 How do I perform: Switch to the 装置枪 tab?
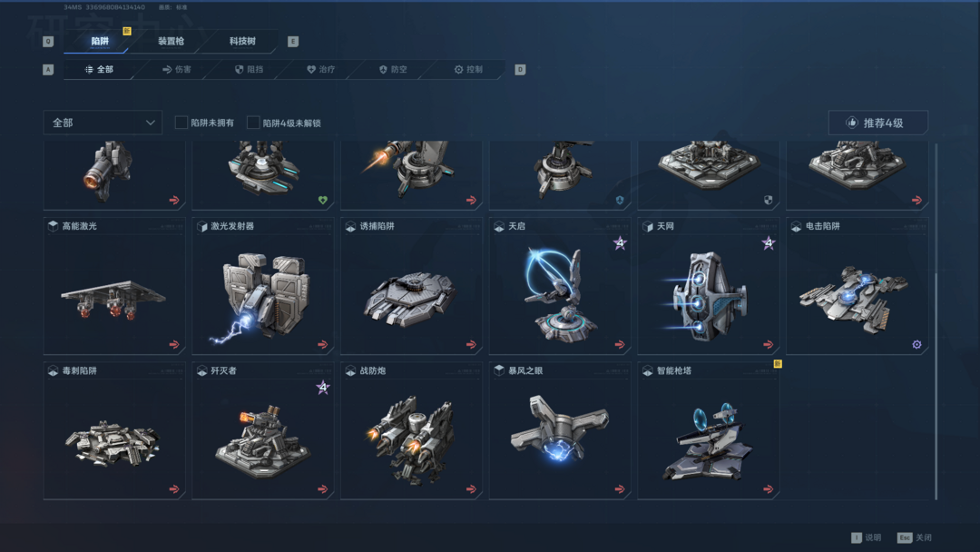pyautogui.click(x=171, y=41)
